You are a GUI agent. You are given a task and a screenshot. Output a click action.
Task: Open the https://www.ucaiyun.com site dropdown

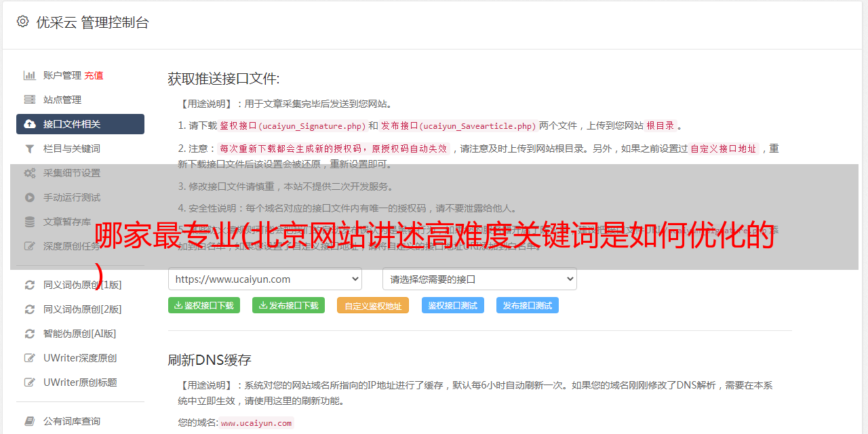pyautogui.click(x=265, y=279)
